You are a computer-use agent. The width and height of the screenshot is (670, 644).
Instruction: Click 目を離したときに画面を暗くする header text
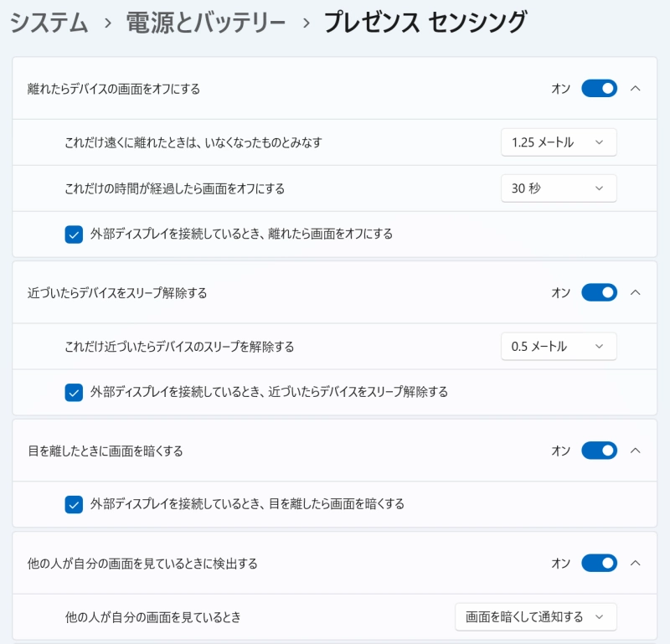[x=106, y=451]
